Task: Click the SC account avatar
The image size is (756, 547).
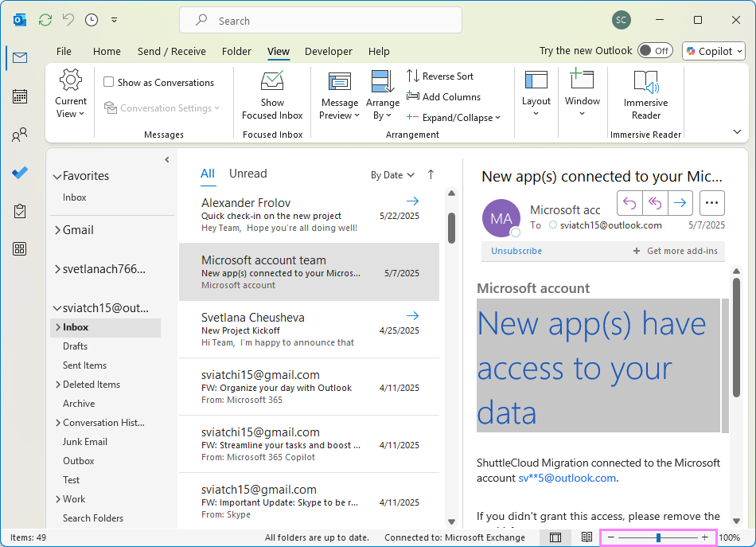Action: [x=621, y=20]
